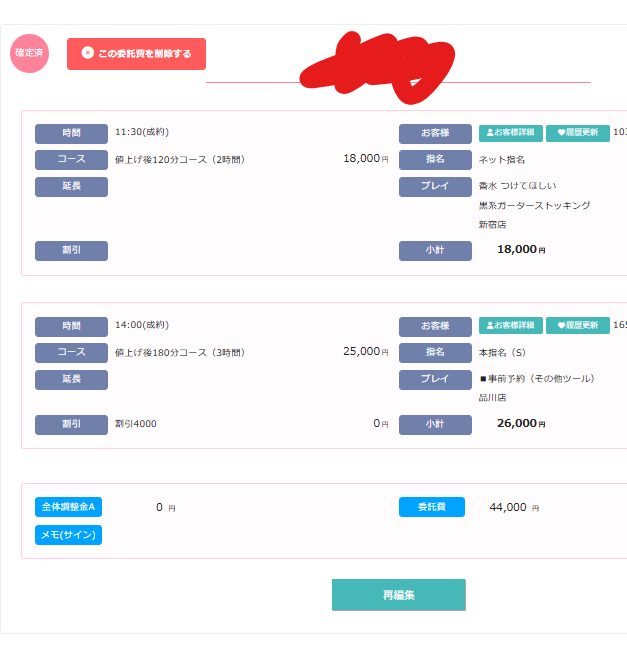Click 指名 label next to ネット指名

tap(435, 160)
